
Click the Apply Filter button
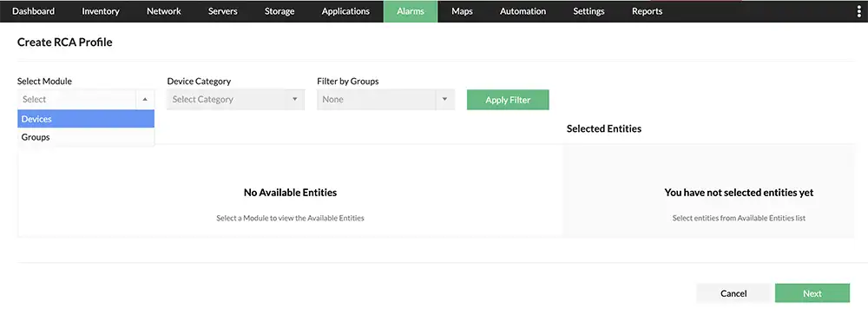click(x=508, y=100)
